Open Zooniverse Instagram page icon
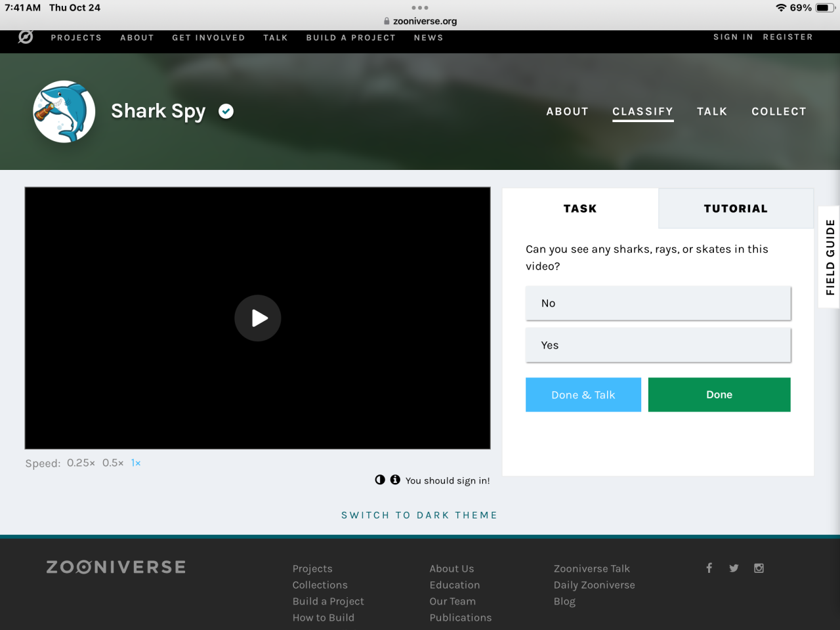Screen dimensions: 840x630 (759, 568)
